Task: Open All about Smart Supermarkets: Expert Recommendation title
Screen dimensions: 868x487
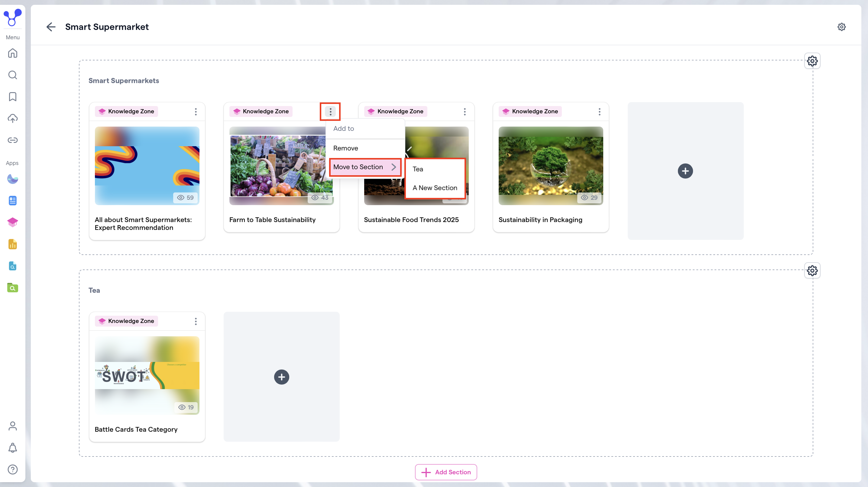Action: coord(143,224)
